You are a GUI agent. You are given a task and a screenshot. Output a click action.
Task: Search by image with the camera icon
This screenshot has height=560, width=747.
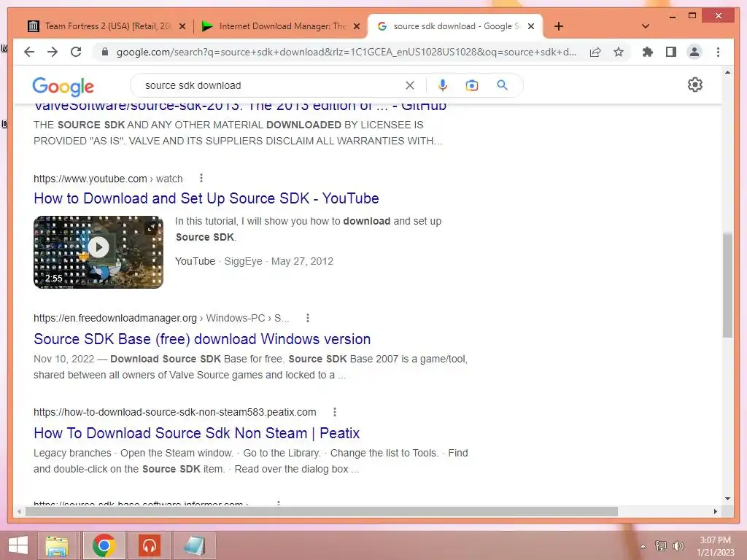[x=472, y=85]
